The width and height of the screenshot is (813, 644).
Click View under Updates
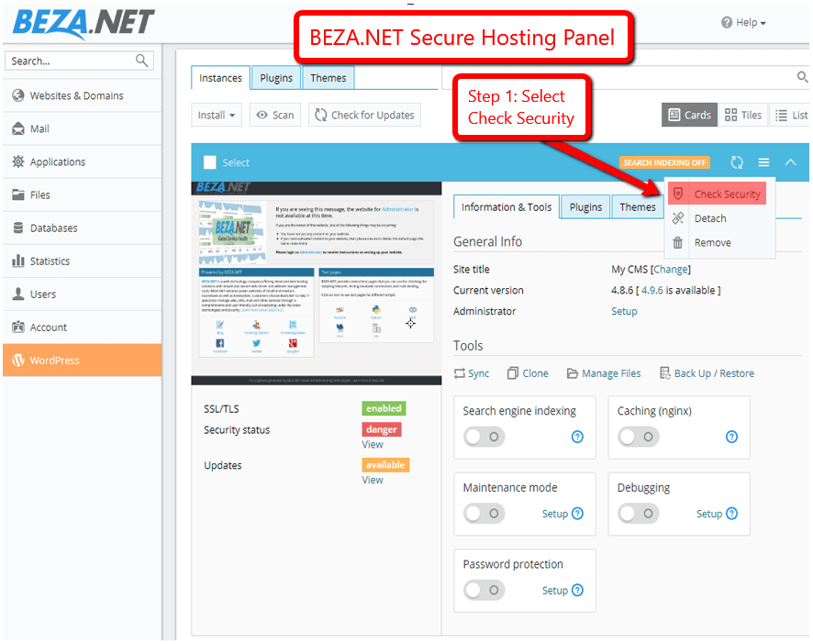point(373,480)
